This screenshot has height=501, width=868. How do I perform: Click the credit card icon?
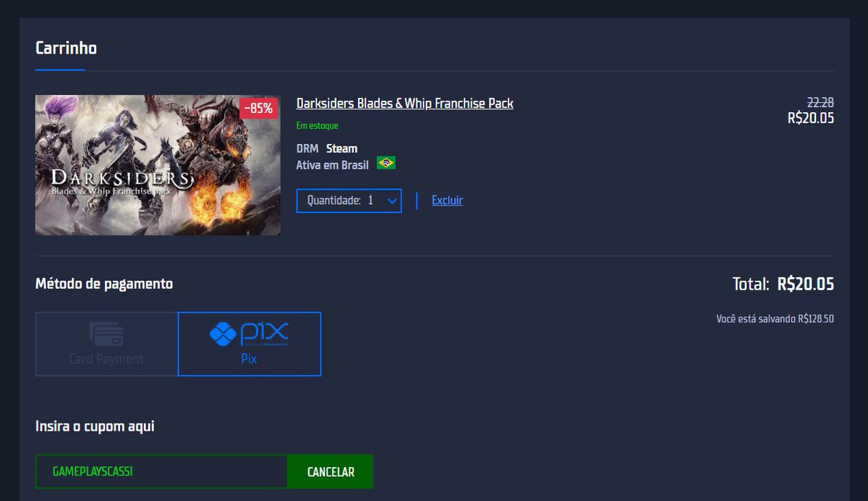coord(106,334)
